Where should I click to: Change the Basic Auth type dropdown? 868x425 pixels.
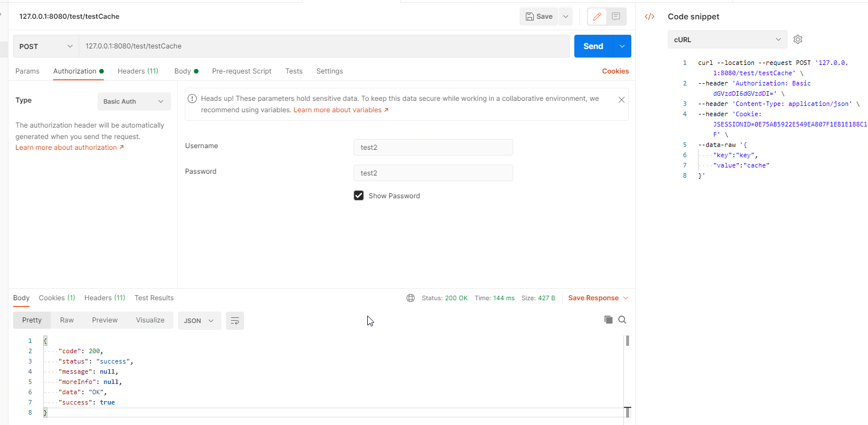[134, 101]
